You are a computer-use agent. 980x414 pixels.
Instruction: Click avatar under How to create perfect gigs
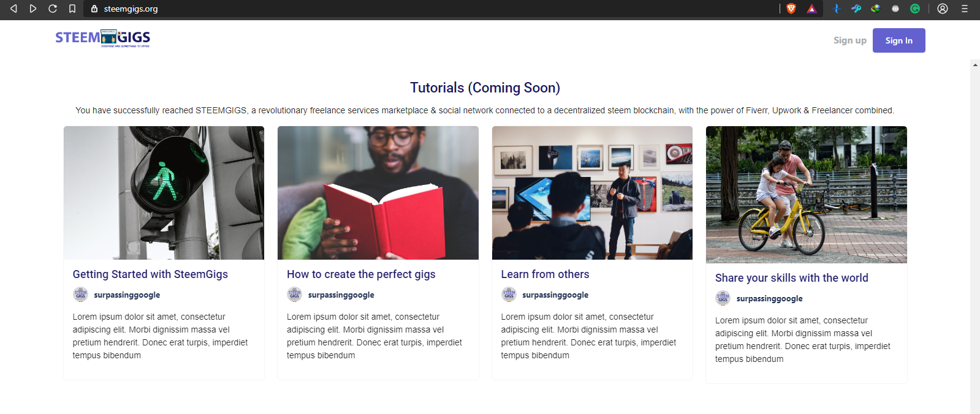pyautogui.click(x=295, y=295)
